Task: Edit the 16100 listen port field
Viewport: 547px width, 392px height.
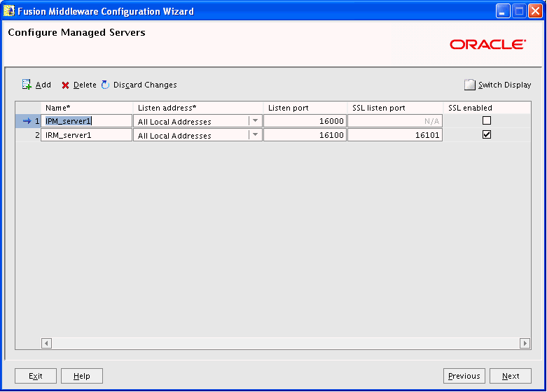Action: pyautogui.click(x=305, y=135)
